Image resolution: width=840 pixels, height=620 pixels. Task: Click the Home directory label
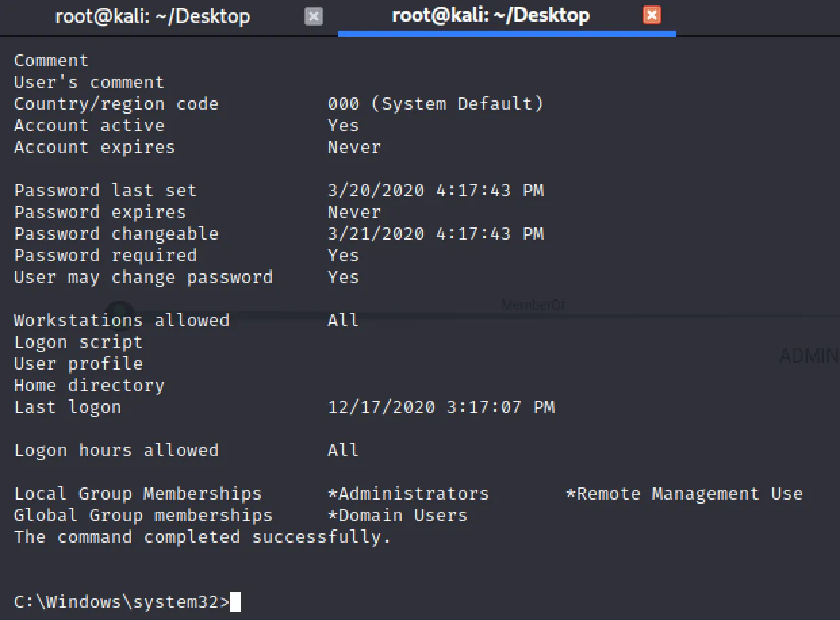coord(89,385)
